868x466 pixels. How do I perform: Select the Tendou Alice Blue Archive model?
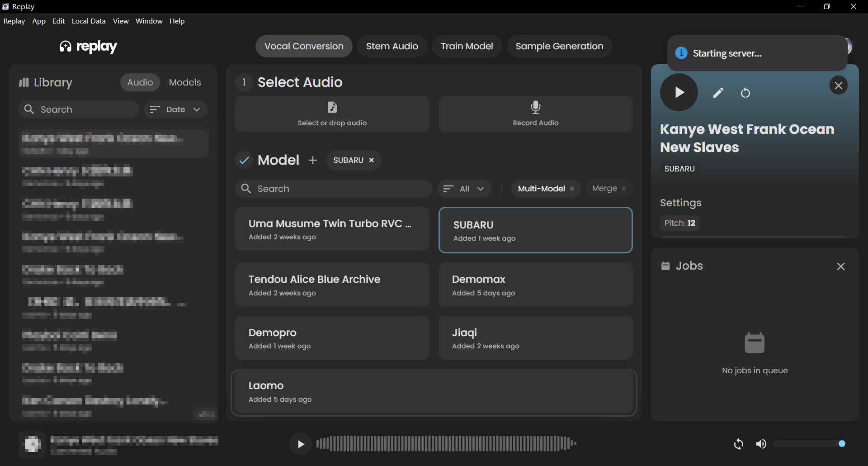tap(332, 285)
